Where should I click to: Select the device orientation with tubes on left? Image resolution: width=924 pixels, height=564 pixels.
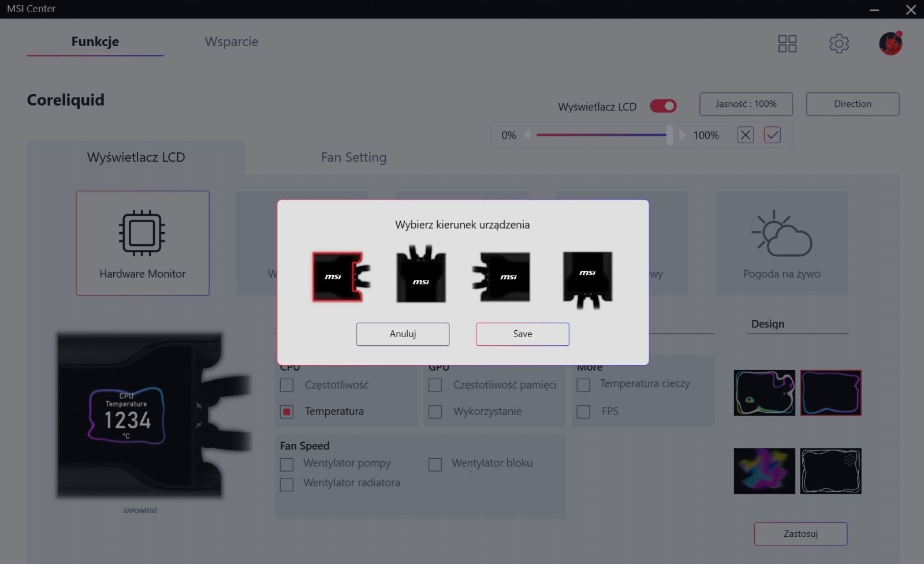501,277
